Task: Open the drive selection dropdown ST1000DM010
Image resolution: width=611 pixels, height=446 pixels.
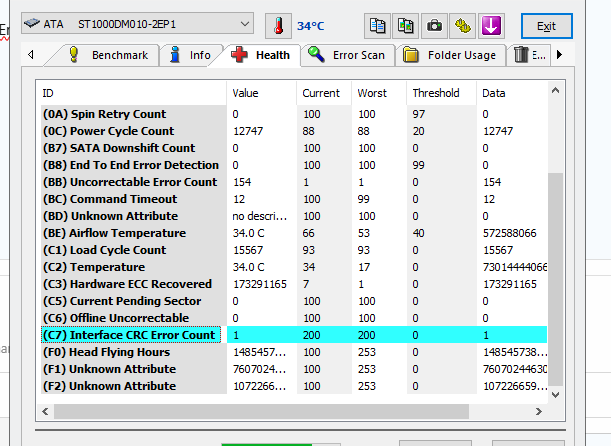Action: point(137,24)
